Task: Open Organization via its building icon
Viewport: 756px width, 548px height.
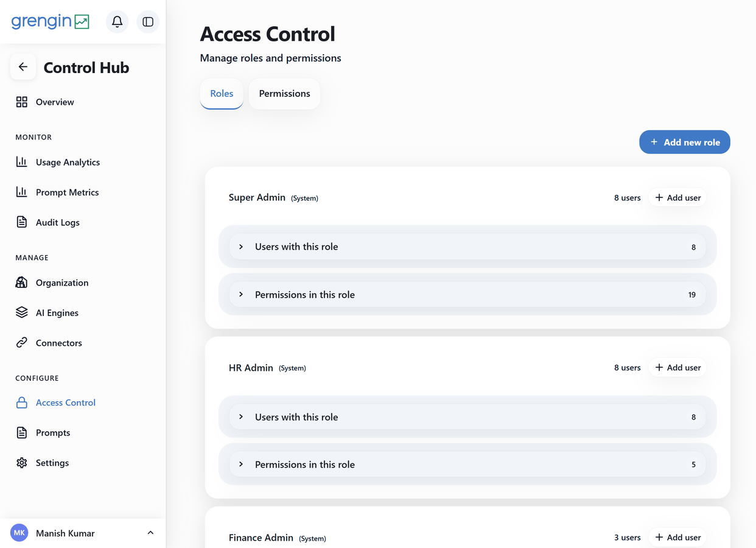Action: coord(22,283)
